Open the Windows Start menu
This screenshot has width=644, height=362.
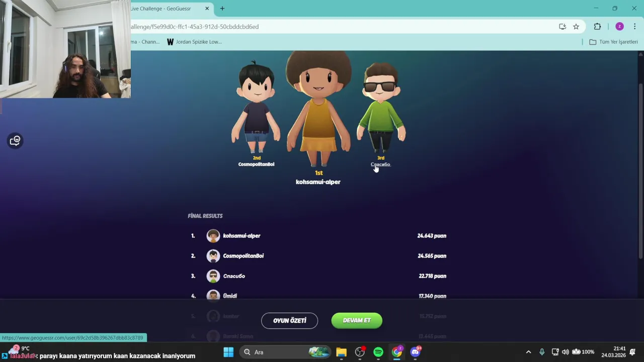click(x=228, y=352)
